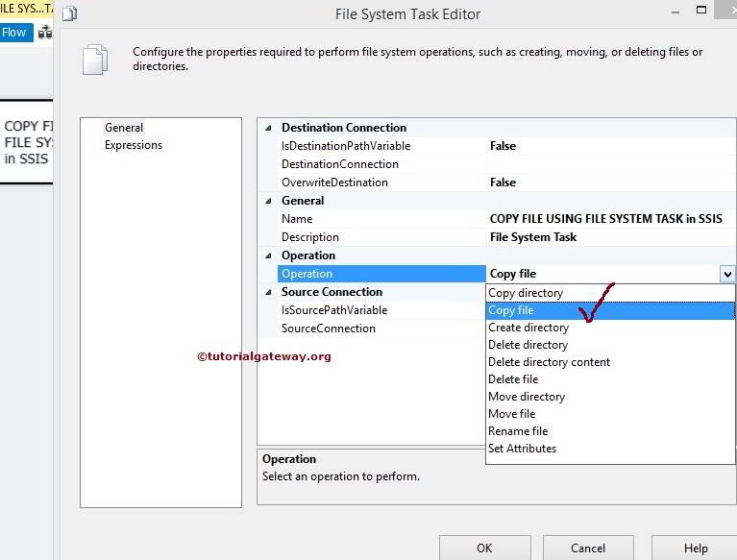Click the Name value COPY FILE USING FILE SYSTEM TASK
This screenshot has height=560, width=737.
click(606, 219)
